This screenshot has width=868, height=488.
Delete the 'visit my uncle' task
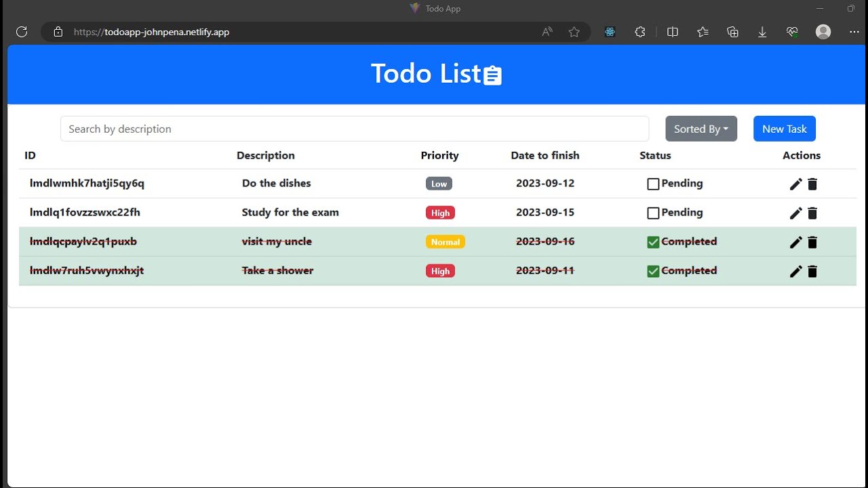[812, 243]
